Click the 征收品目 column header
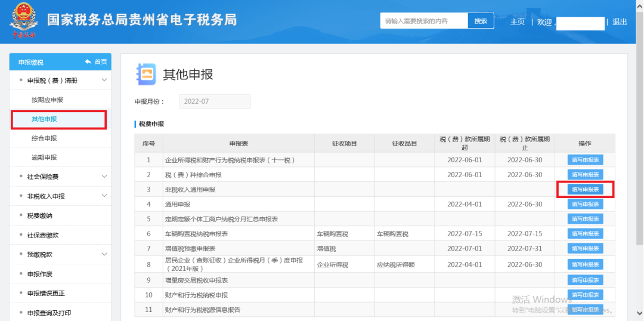 click(x=404, y=143)
